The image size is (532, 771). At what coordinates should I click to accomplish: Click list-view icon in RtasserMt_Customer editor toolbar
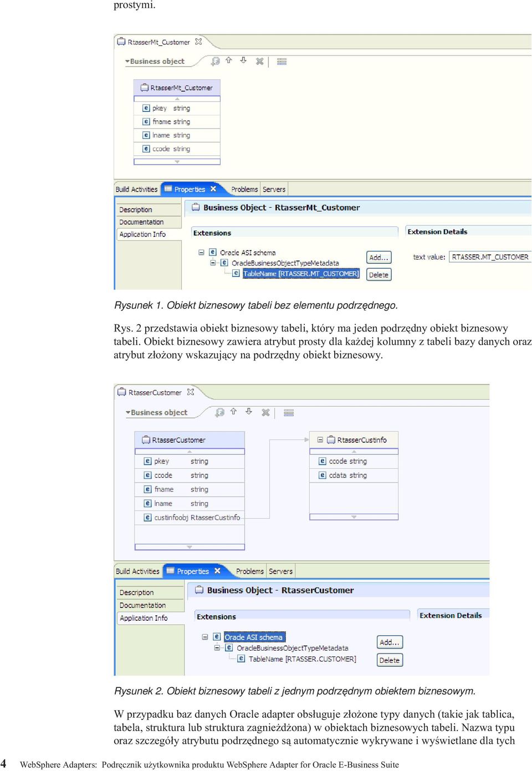point(282,62)
